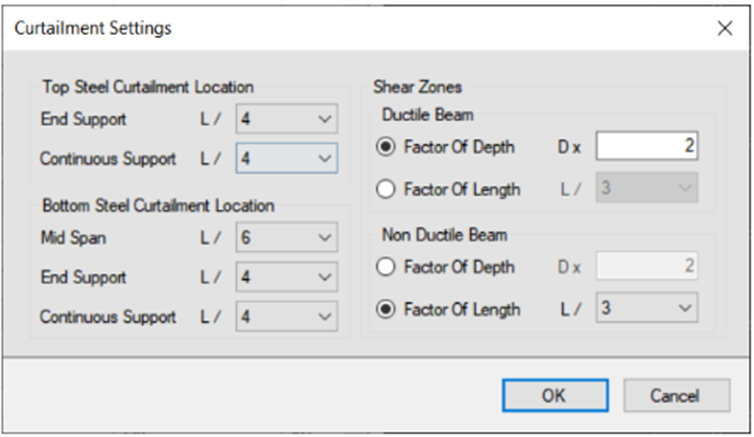Open Non Ductile Beam L/ length dropdown
Viewport: 754px width, 437px height.
647,308
